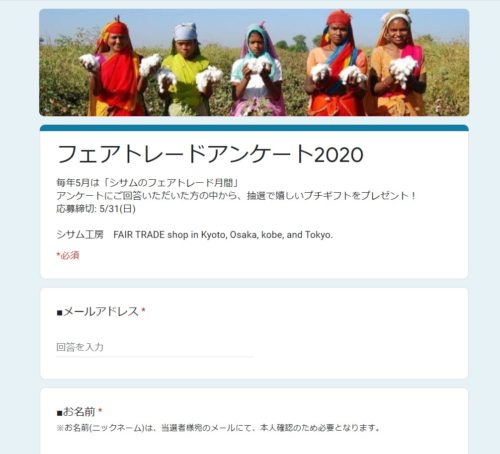Click the woman in yellow-green top in banner
Screen dimensions: 500x454
point(187,70)
